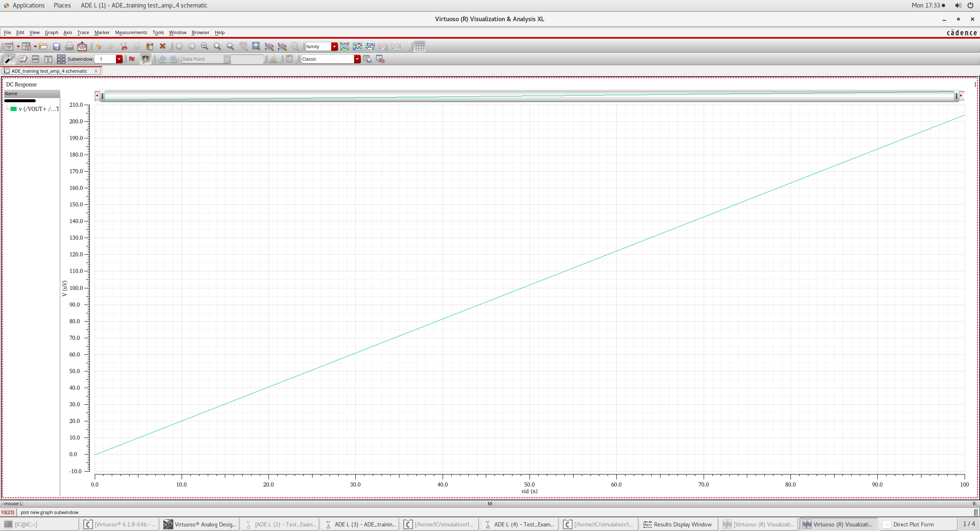Open the Trace menu
Screen dimensions: 980x531
click(83, 32)
